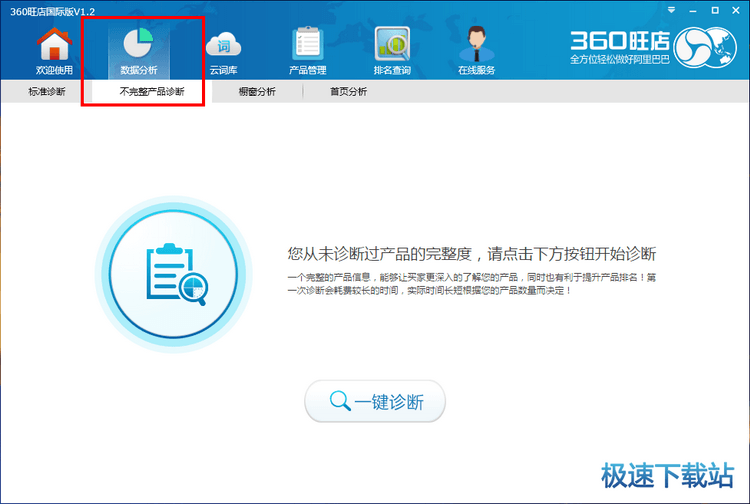Switch to the 首页分析 tab
Viewport: 750px width, 504px height.
click(348, 91)
